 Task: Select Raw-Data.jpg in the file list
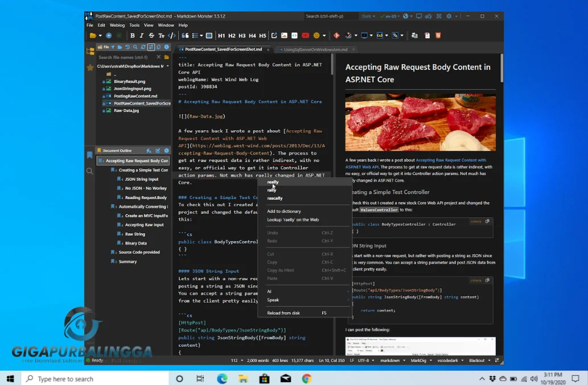pos(126,110)
